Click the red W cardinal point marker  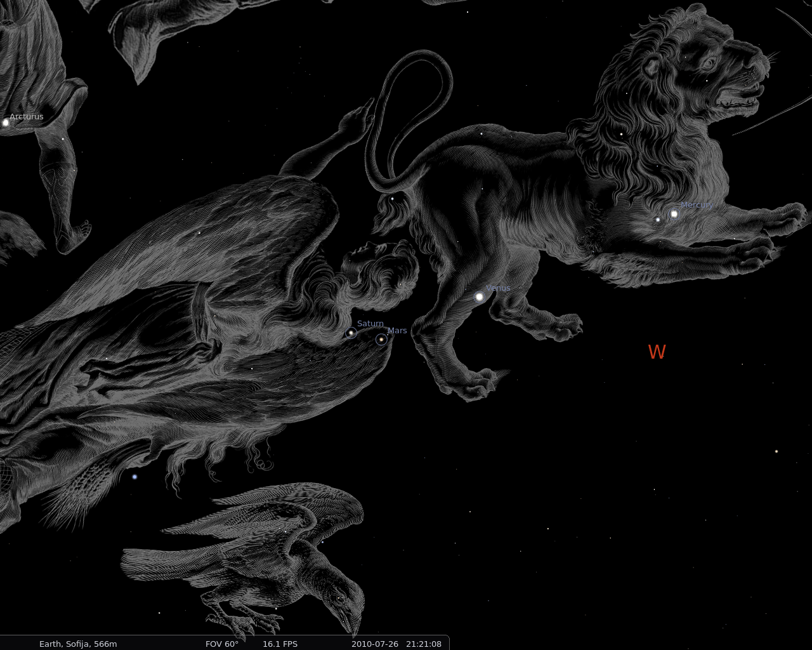[x=657, y=352]
